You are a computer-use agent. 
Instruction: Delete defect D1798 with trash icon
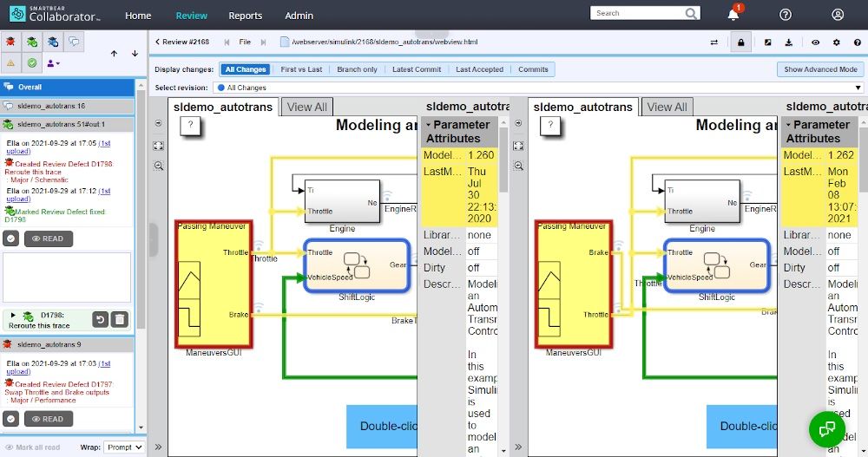(120, 319)
